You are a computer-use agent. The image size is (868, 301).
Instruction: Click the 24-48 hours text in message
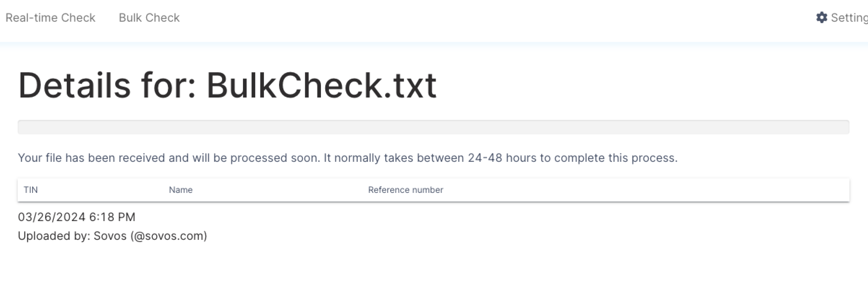pos(502,158)
